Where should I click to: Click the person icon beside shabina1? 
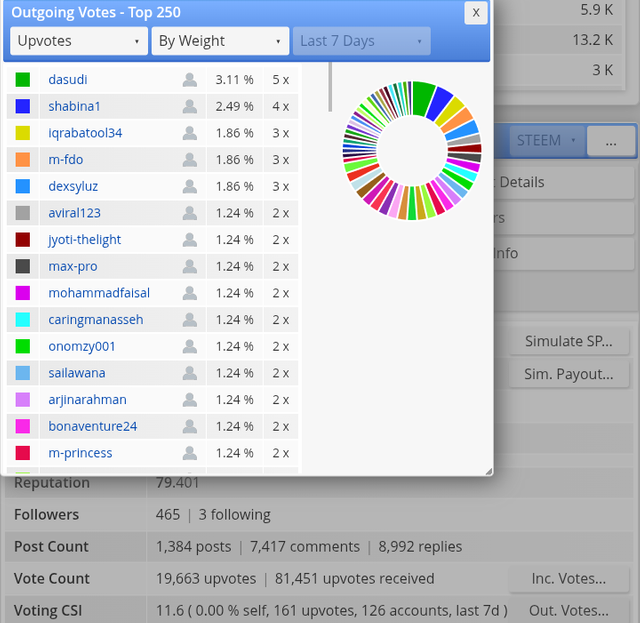click(x=189, y=106)
